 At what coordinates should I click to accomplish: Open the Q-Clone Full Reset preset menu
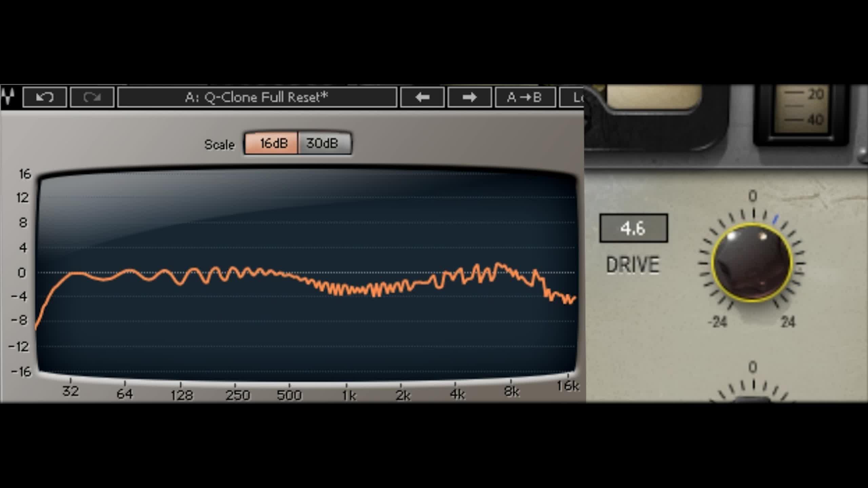[257, 97]
